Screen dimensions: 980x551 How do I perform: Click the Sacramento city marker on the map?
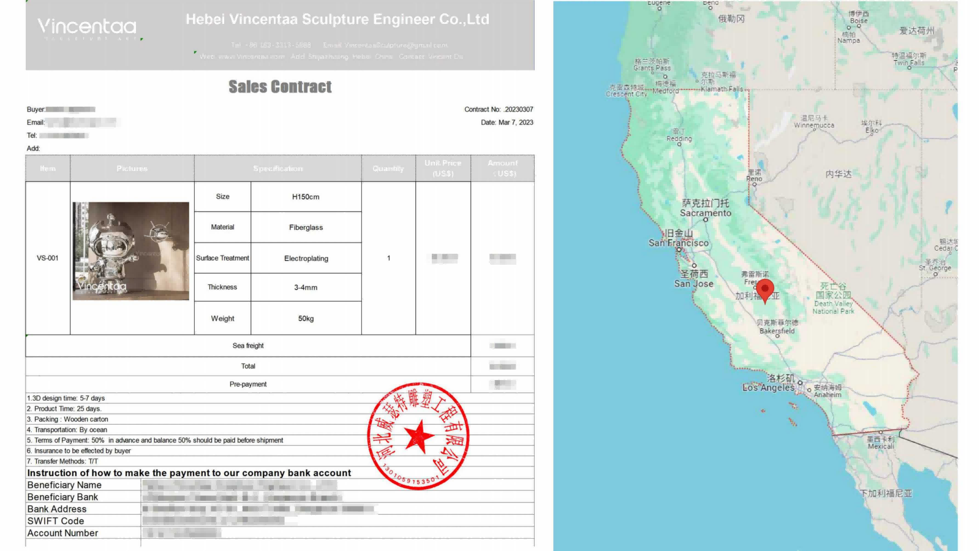(706, 219)
